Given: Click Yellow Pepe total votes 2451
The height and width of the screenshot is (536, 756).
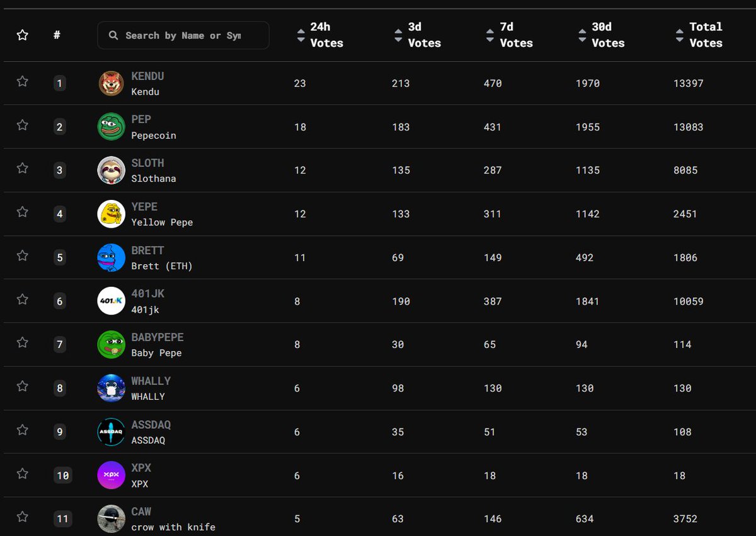Looking at the screenshot, I should (685, 214).
